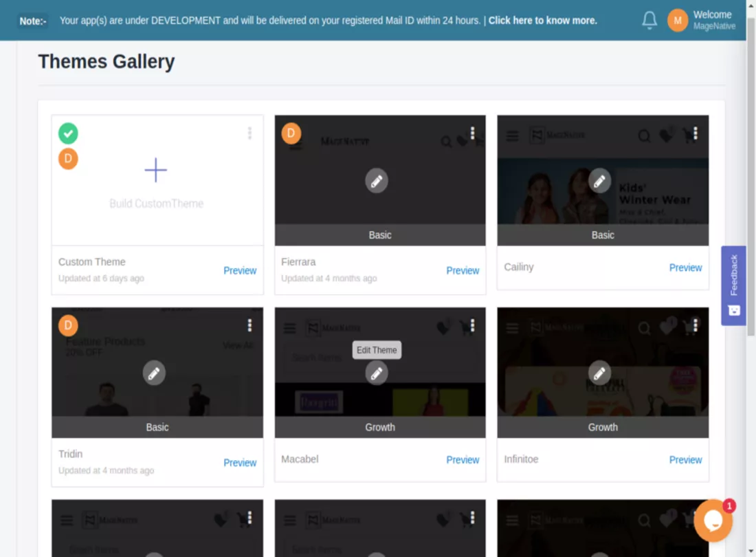Click the green checkmark on Custom Theme

tap(68, 133)
